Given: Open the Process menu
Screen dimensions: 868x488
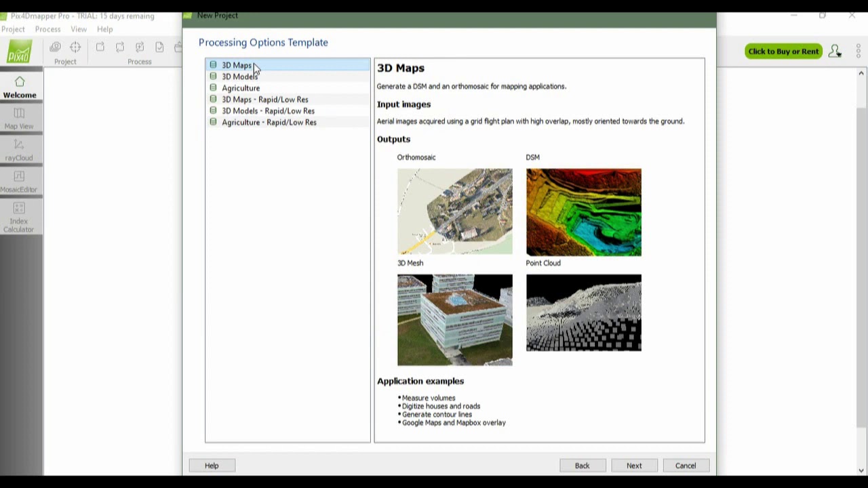Looking at the screenshot, I should coord(47,29).
